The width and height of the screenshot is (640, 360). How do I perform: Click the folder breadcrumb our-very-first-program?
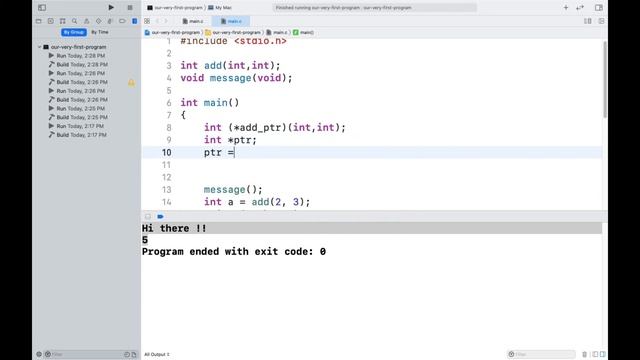tap(233, 32)
